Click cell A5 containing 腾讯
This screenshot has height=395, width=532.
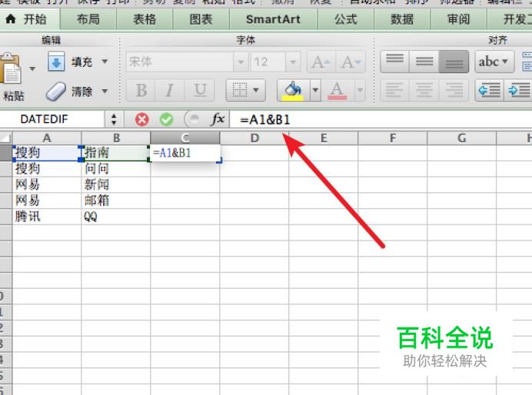pyautogui.click(x=47, y=217)
